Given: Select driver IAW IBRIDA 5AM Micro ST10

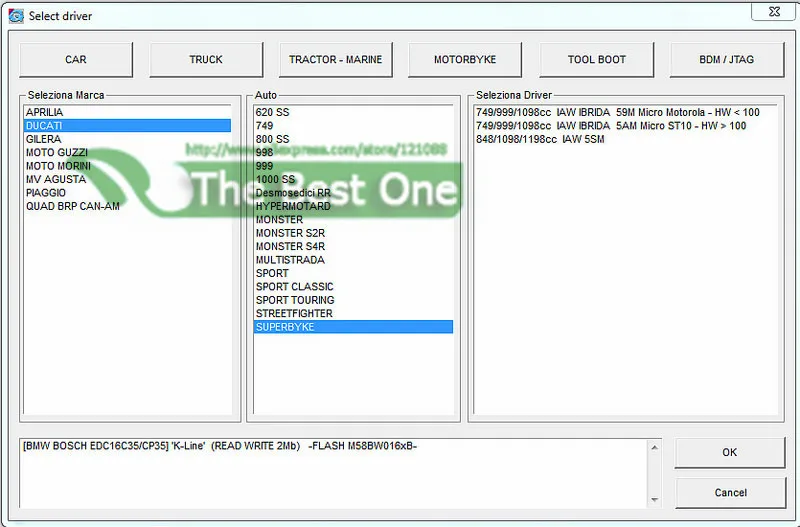Looking at the screenshot, I should pyautogui.click(x=625, y=126).
